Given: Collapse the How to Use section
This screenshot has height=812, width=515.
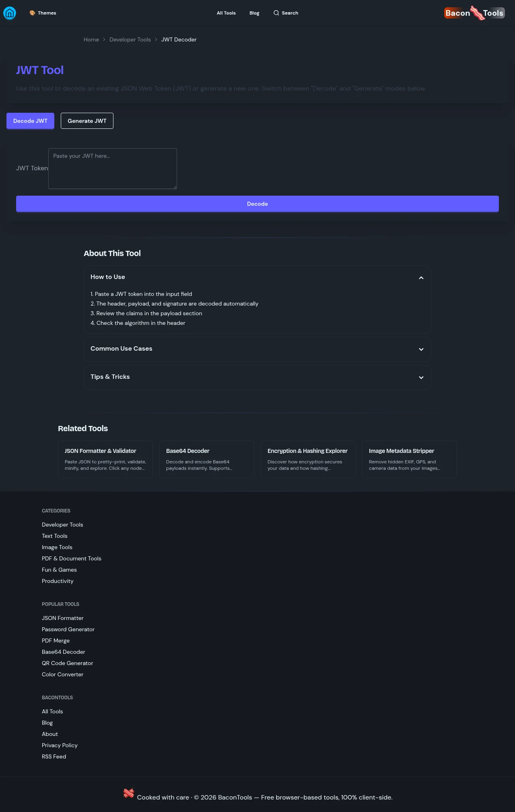Looking at the screenshot, I should [x=421, y=278].
